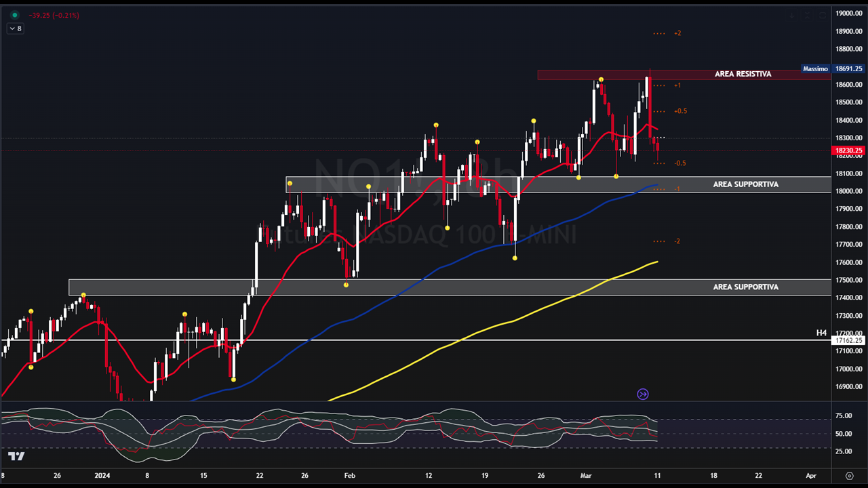The height and width of the screenshot is (488, 868).
Task: Click the faded collapse pane button
Action: coord(807,15)
